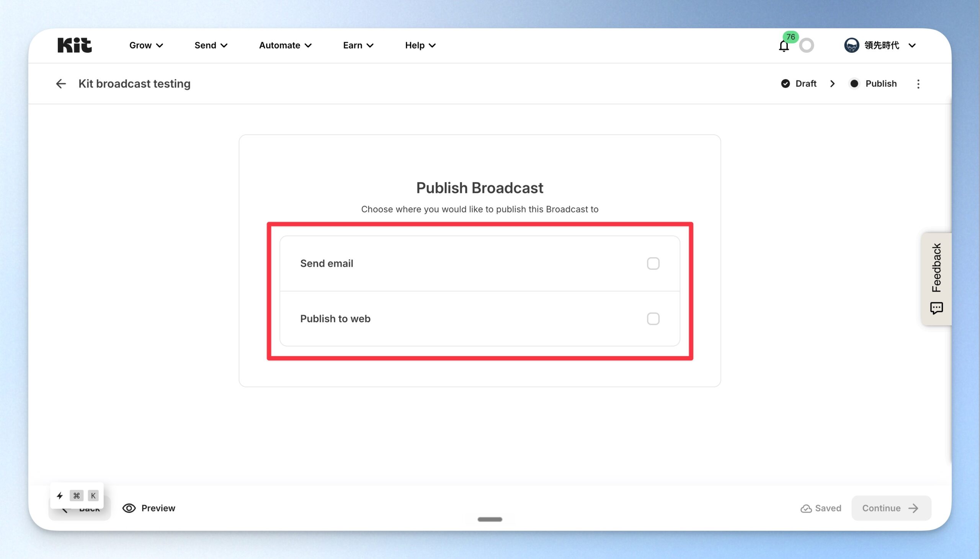Image resolution: width=980 pixels, height=559 pixels.
Task: Enable the Send email checkbox
Action: [x=653, y=263]
